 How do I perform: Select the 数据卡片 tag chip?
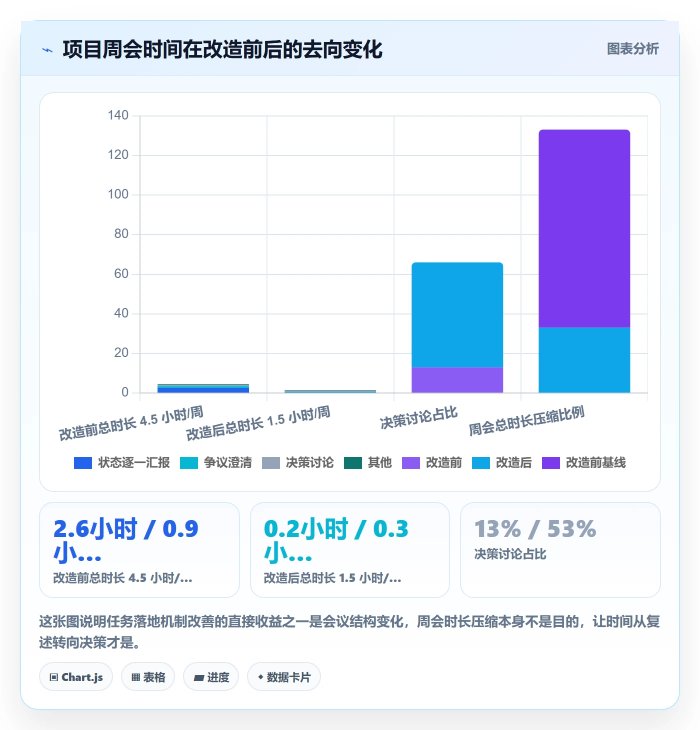click(x=284, y=677)
